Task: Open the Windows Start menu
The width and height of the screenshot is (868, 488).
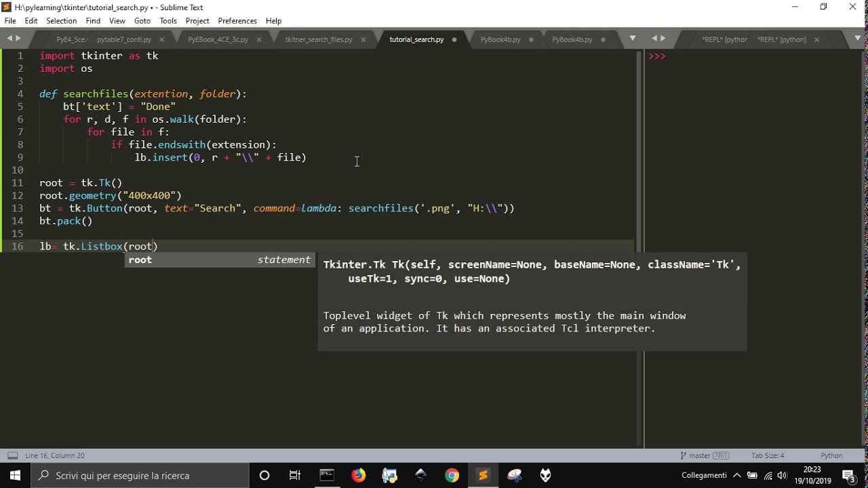Action: click(15, 475)
